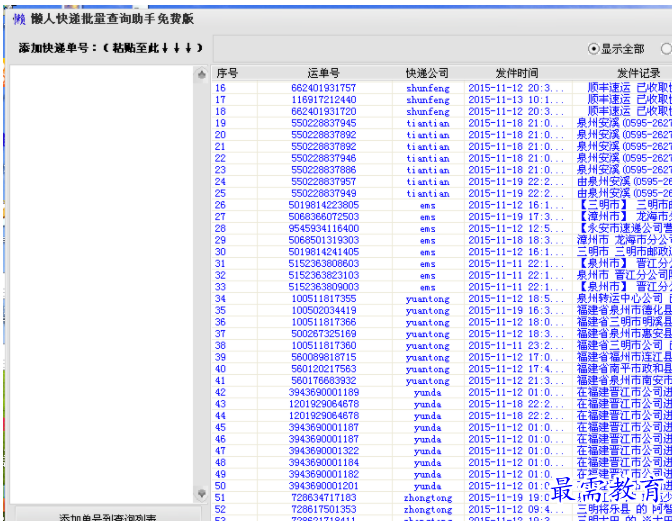The width and height of the screenshot is (672, 521).
Task: Select tracking number 560089818715
Action: 324,357
